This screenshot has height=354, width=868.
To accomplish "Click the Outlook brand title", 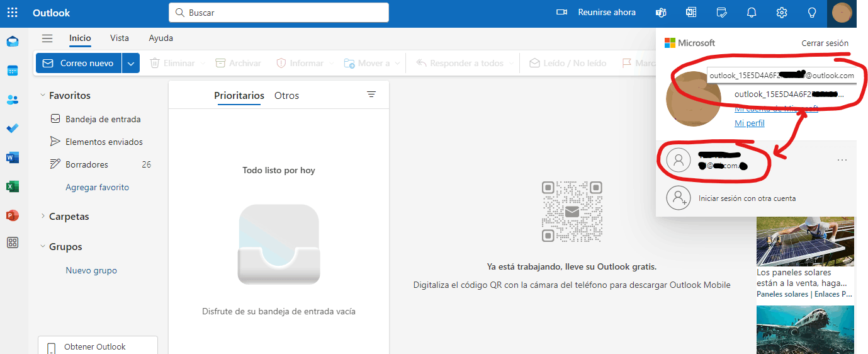I will [x=52, y=13].
